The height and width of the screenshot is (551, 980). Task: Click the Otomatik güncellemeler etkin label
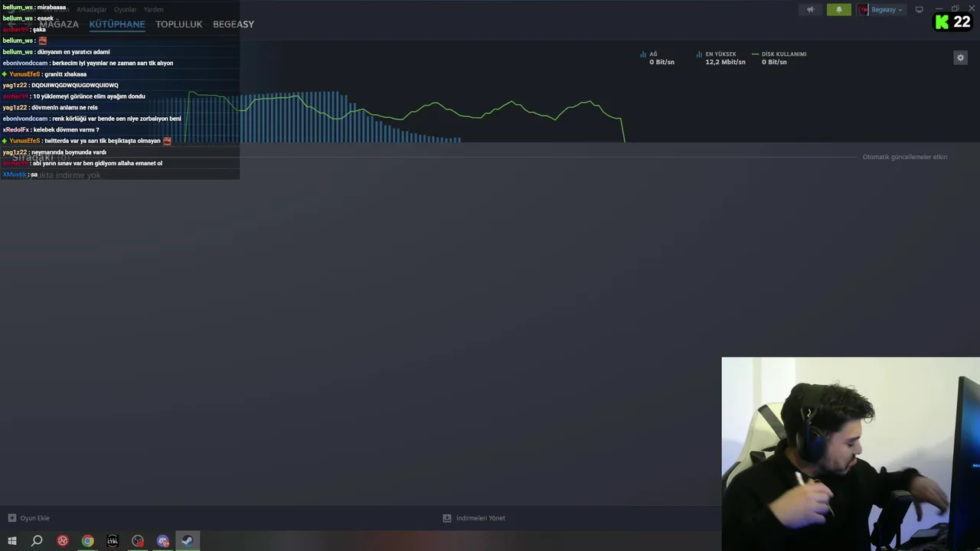(905, 157)
